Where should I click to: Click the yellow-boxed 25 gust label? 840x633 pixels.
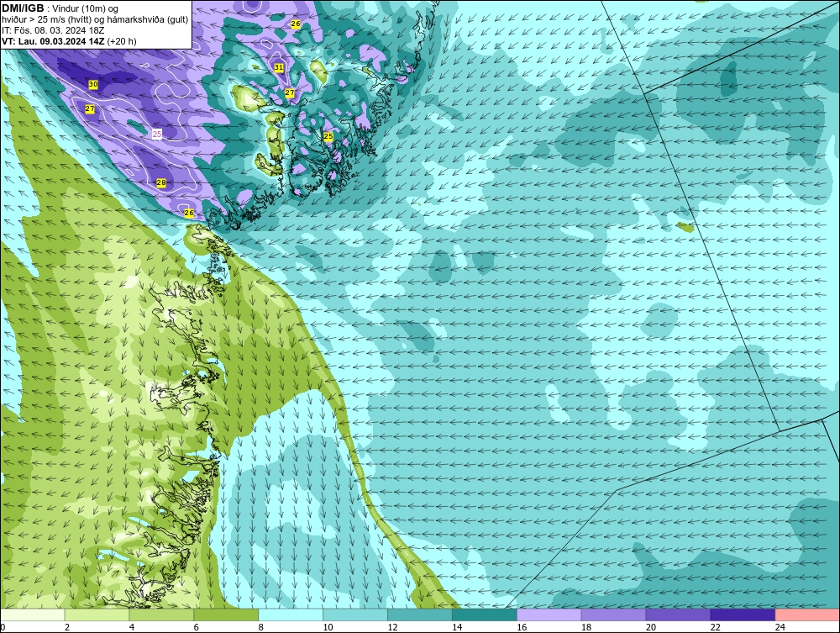click(328, 137)
